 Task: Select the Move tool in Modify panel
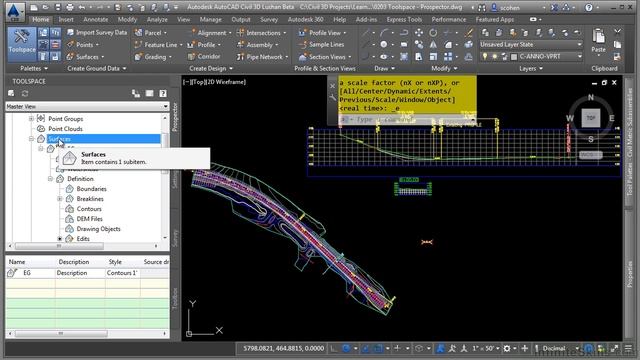(x=419, y=33)
